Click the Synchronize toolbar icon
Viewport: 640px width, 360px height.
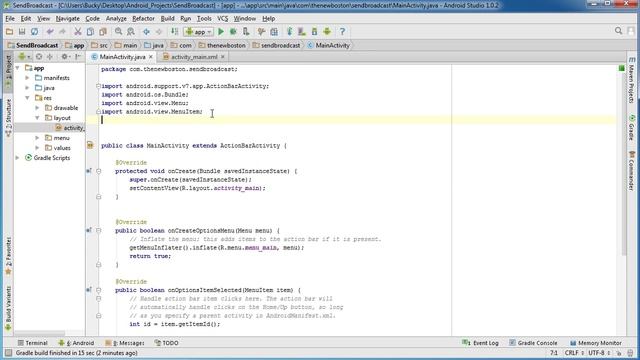point(35,31)
